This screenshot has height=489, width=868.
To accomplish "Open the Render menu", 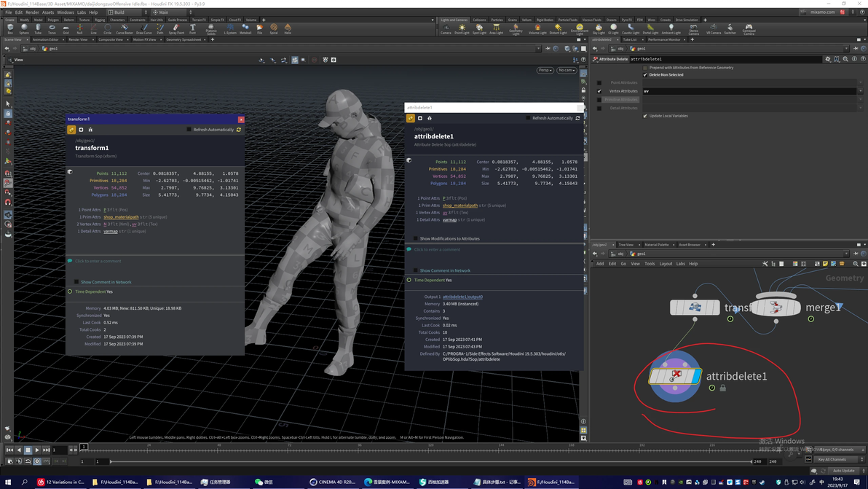I will pos(32,12).
